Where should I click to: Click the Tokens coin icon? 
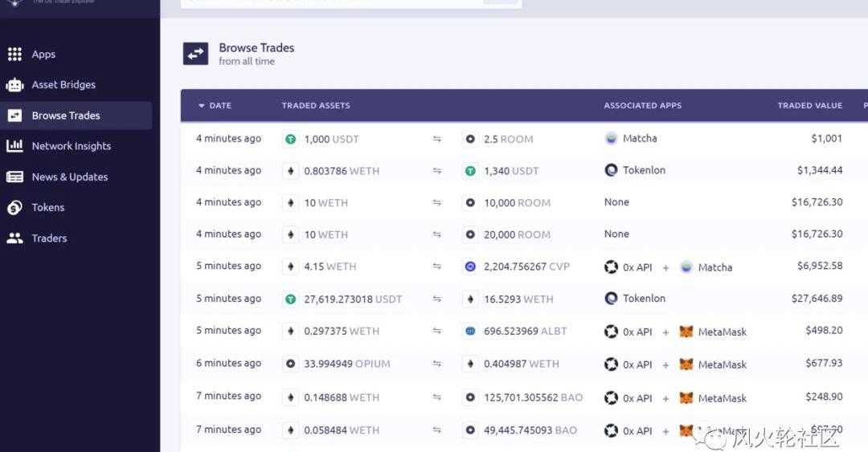(14, 208)
